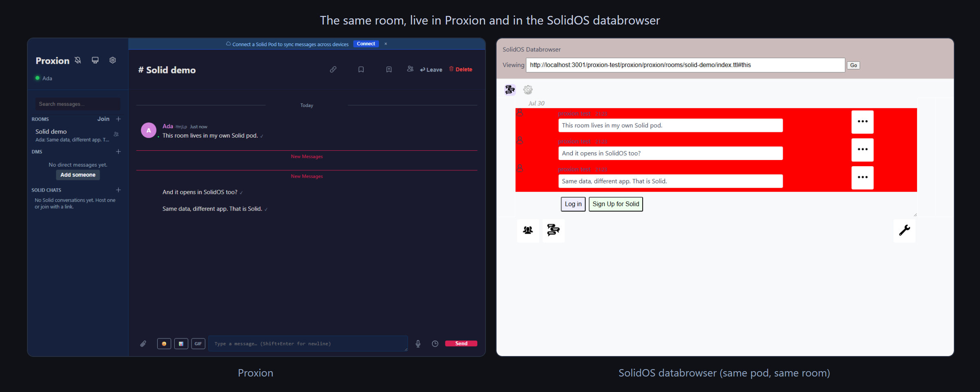Focus the Search messages field
Image resolution: width=980 pixels, height=392 pixels.
(78, 104)
